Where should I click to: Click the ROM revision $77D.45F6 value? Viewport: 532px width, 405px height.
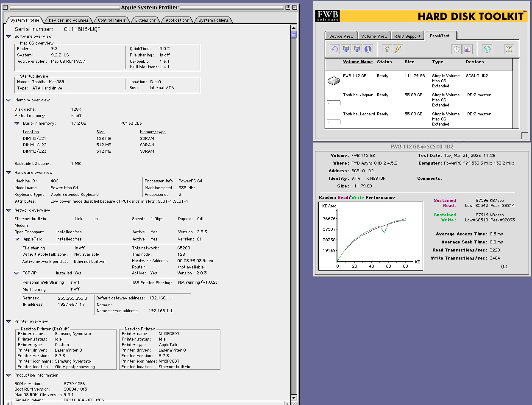tap(74, 384)
